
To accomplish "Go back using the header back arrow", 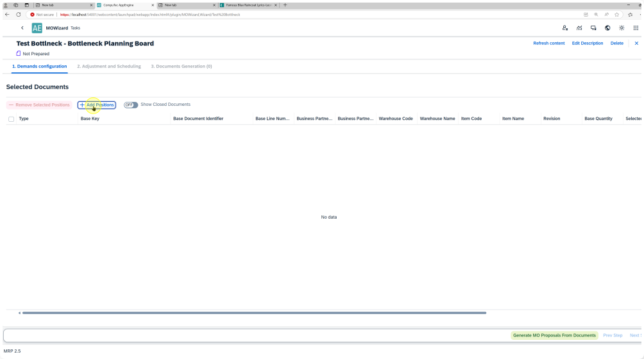I will pyautogui.click(x=22, y=28).
